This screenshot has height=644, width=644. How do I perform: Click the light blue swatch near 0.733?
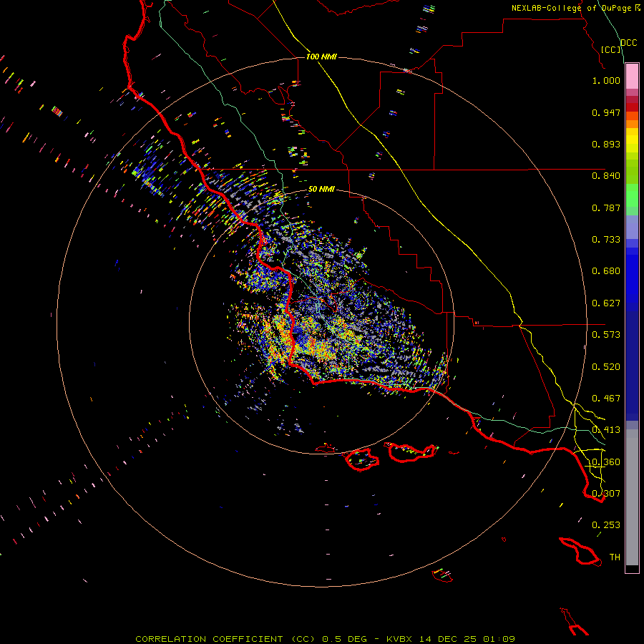coord(632,227)
